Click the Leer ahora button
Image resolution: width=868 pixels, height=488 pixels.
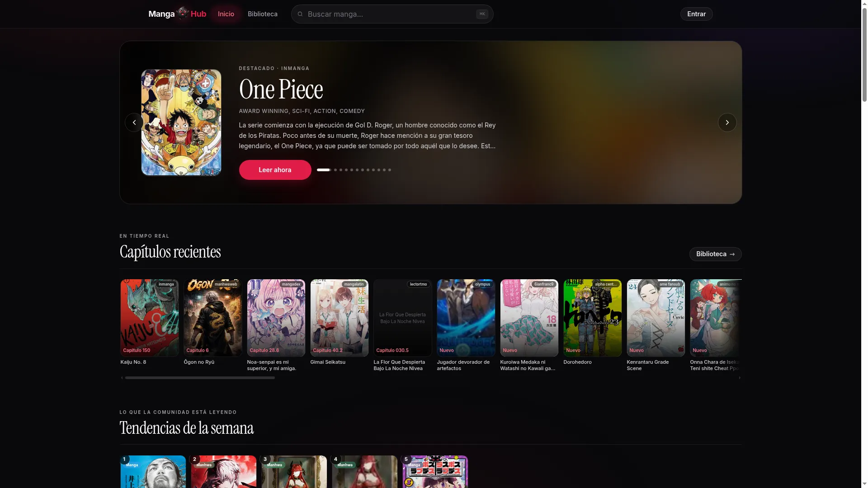275,170
